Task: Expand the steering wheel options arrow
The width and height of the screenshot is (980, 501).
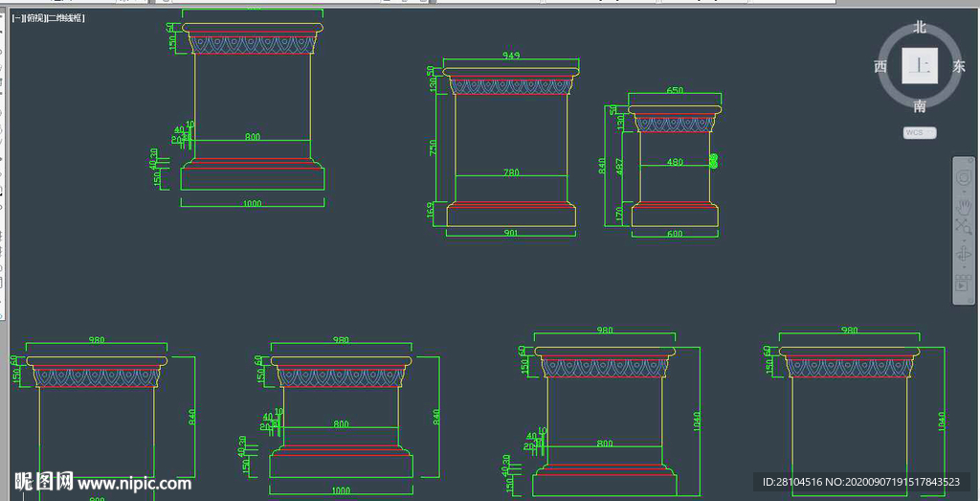Action: (963, 191)
